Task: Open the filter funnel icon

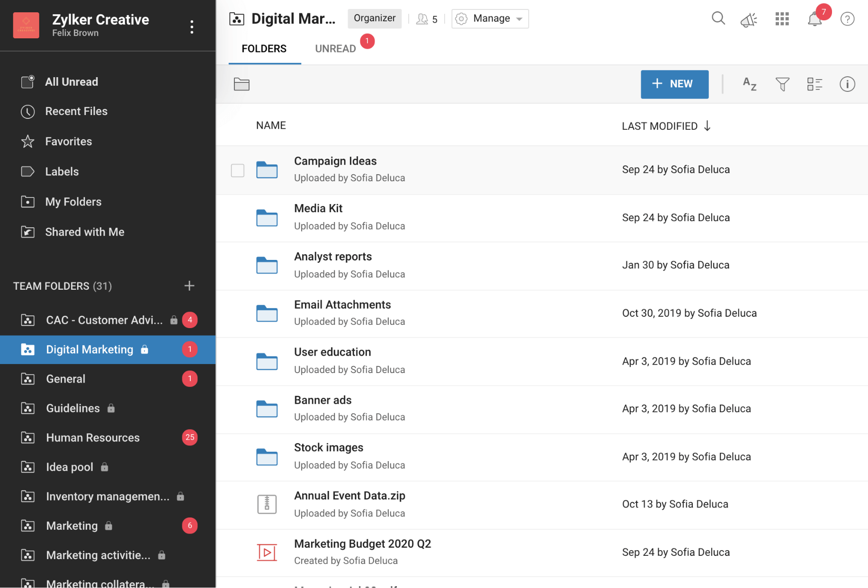Action: coord(782,84)
